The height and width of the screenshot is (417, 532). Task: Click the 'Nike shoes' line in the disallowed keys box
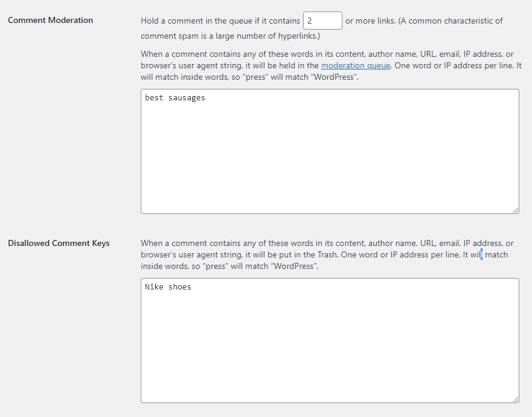[168, 287]
